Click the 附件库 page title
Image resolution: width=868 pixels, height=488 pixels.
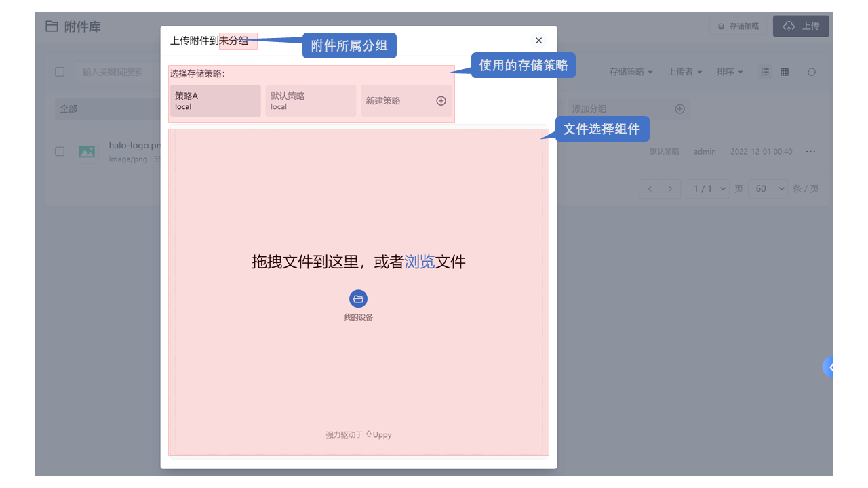pyautogui.click(x=83, y=26)
